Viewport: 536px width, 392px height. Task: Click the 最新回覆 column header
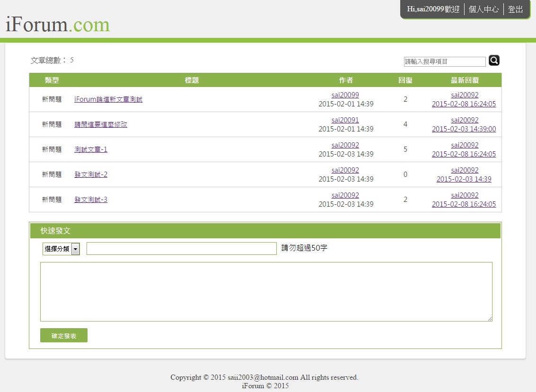click(465, 80)
